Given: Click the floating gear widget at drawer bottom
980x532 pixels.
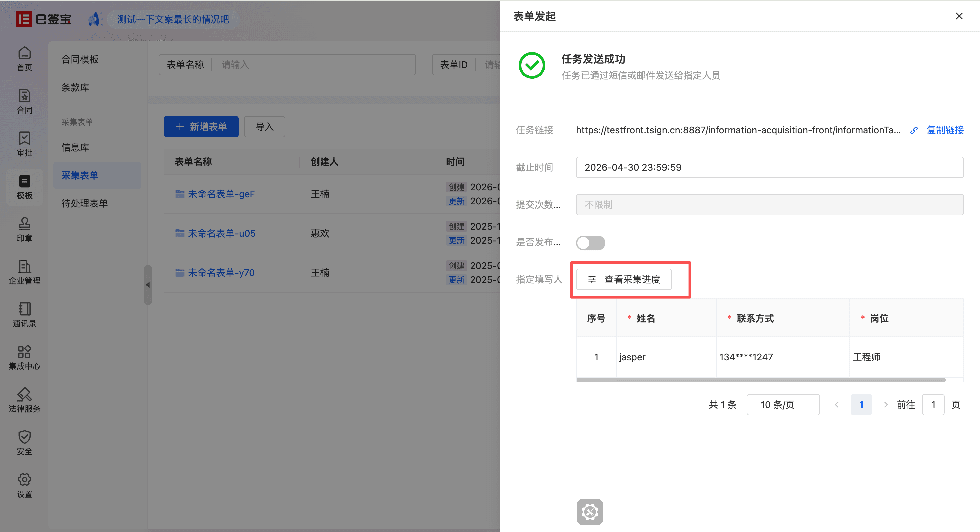Looking at the screenshot, I should [x=590, y=512].
